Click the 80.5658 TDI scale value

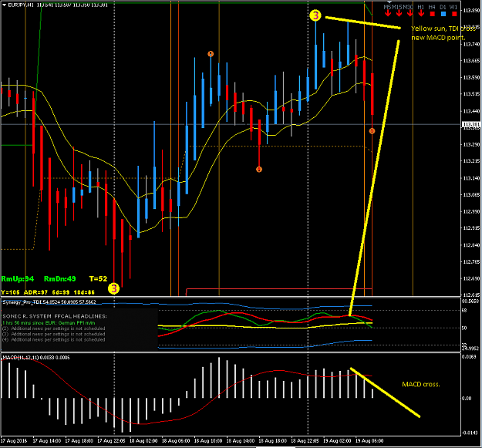tap(470, 301)
